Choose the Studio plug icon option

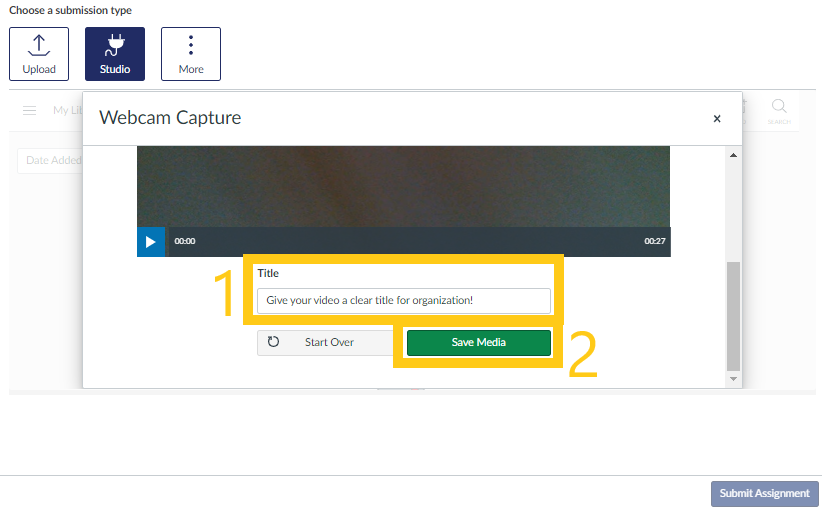pyautogui.click(x=115, y=54)
